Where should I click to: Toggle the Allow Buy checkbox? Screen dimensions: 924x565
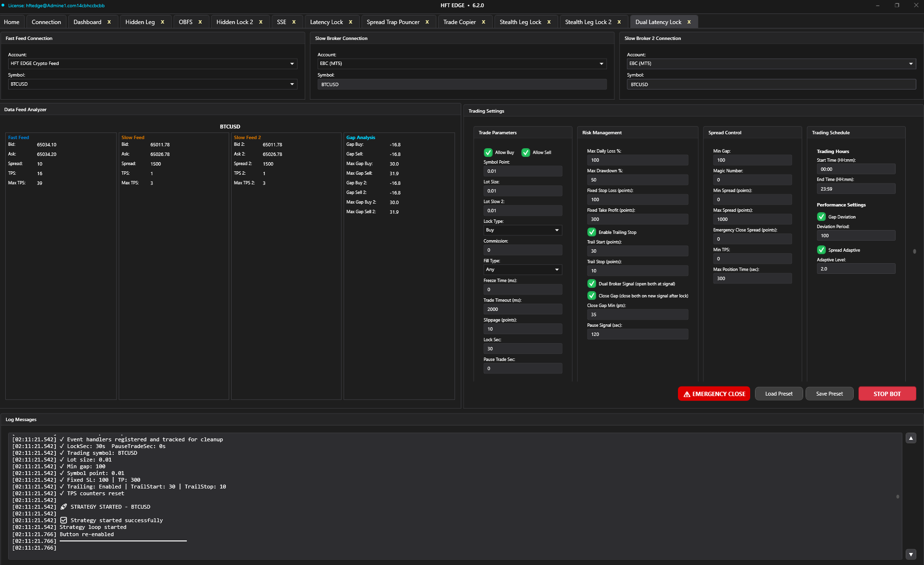pos(488,153)
